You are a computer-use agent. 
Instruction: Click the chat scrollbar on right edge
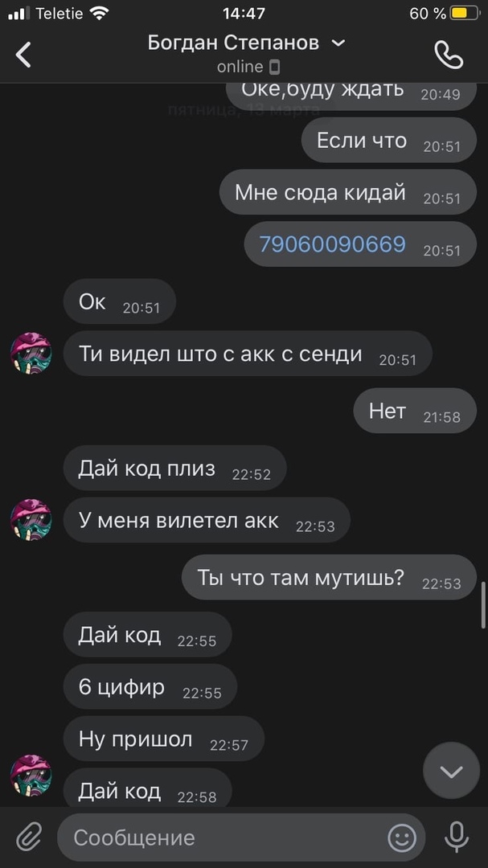[483, 604]
